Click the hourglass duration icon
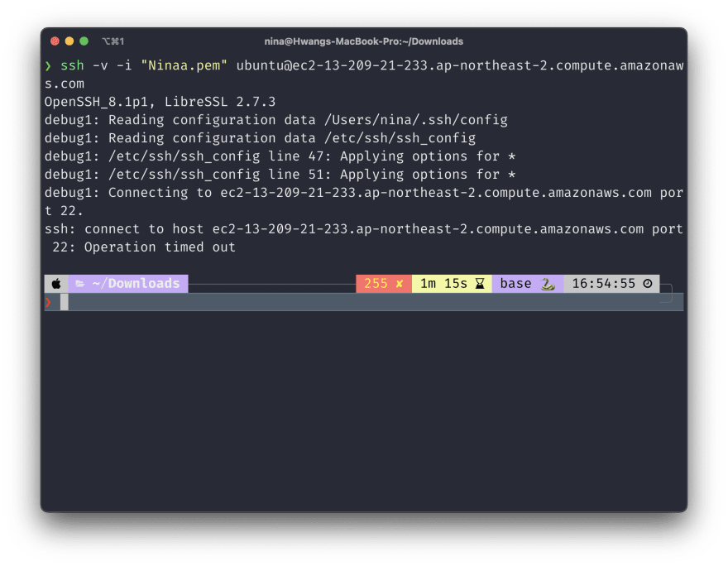The width and height of the screenshot is (728, 566). (480, 284)
